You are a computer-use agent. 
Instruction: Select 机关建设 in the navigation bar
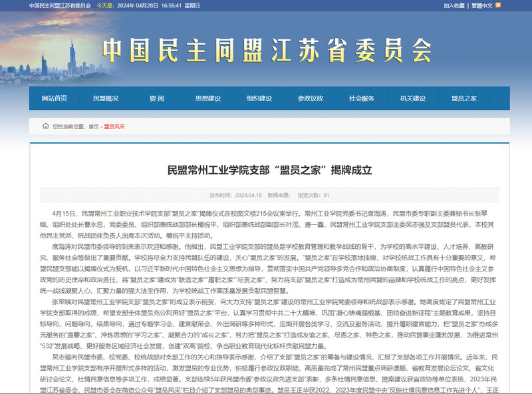pos(412,98)
